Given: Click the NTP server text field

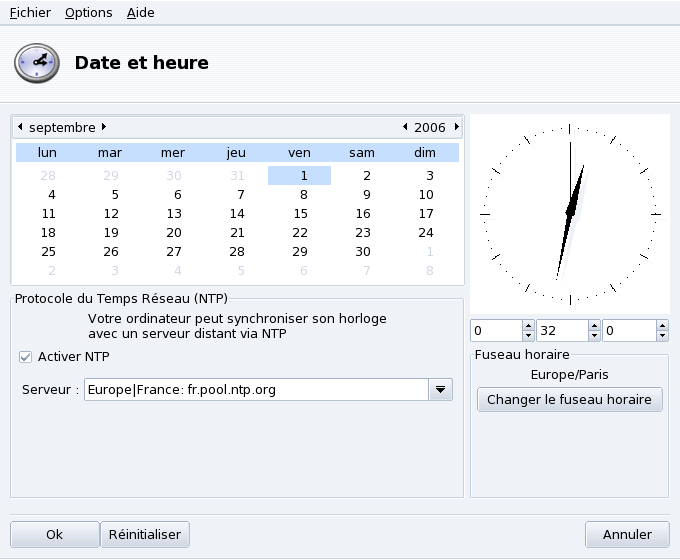Looking at the screenshot, I should point(255,390).
